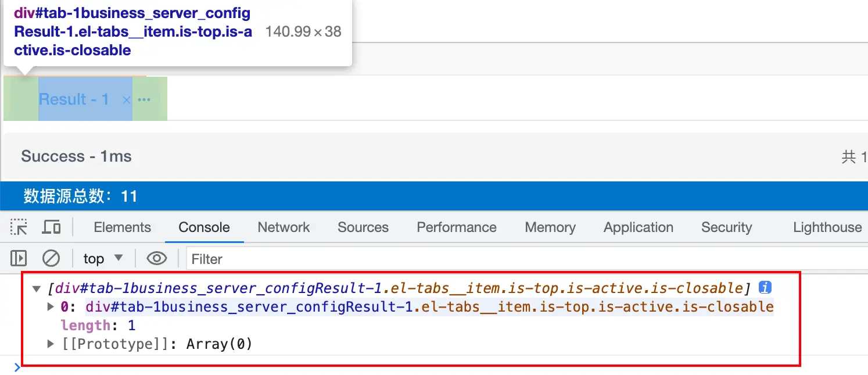Expand the array item 0 entry

[51, 306]
